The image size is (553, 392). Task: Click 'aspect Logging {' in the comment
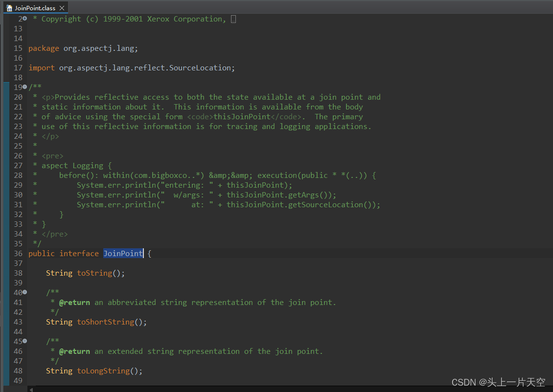click(76, 166)
